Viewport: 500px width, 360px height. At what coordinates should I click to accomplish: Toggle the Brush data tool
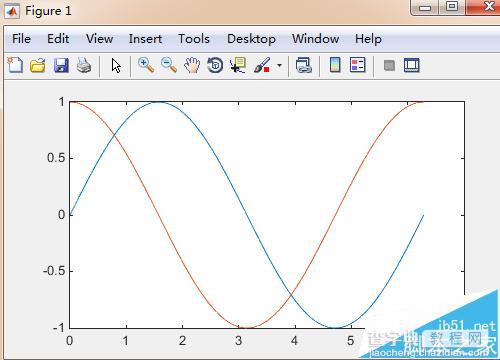click(x=262, y=65)
